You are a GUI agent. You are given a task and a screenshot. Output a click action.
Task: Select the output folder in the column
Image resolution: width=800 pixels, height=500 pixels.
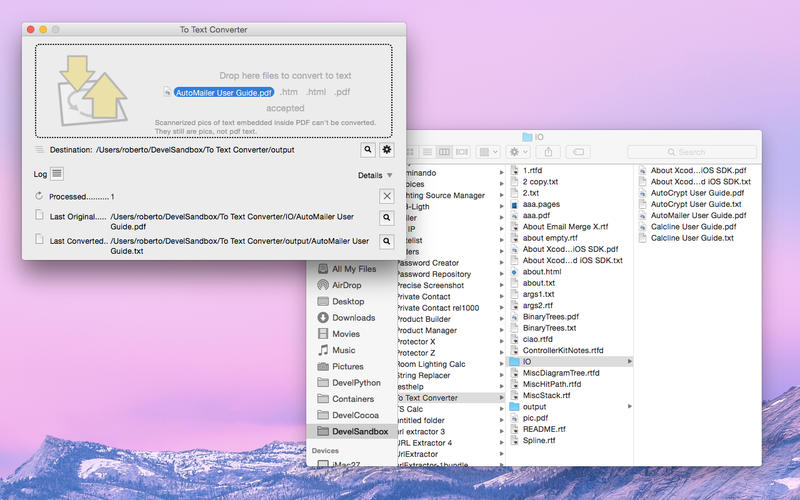pyautogui.click(x=534, y=407)
